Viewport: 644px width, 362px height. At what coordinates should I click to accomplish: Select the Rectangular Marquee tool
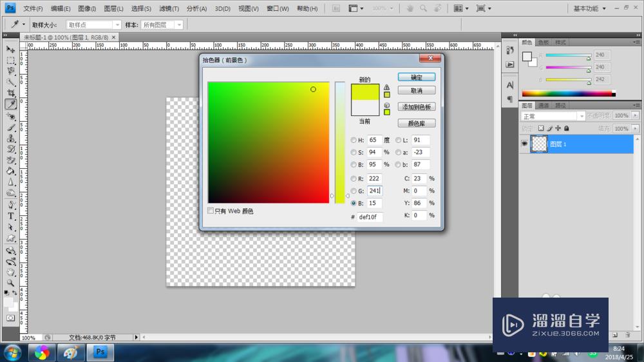[x=11, y=61]
